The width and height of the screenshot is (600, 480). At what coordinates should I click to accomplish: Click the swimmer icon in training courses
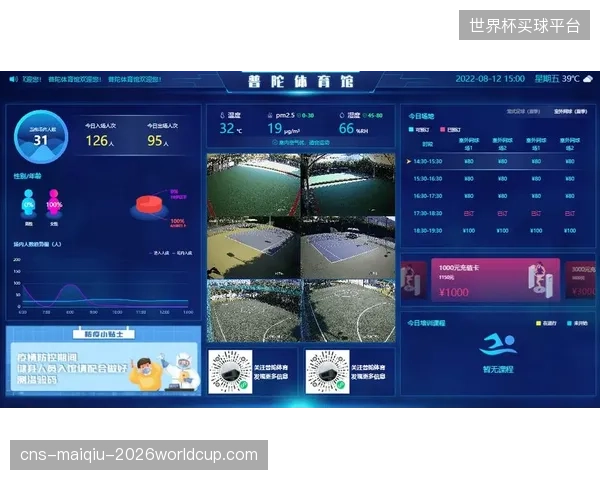click(498, 344)
